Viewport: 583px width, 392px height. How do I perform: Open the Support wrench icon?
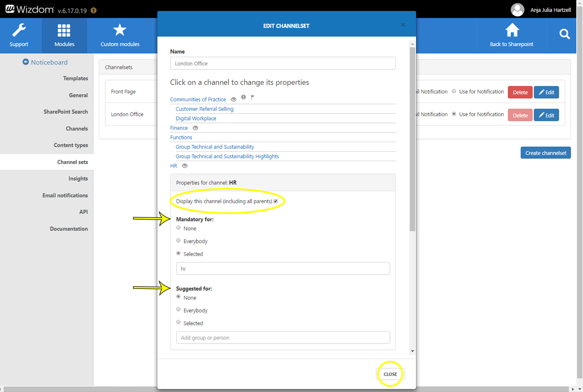(19, 30)
